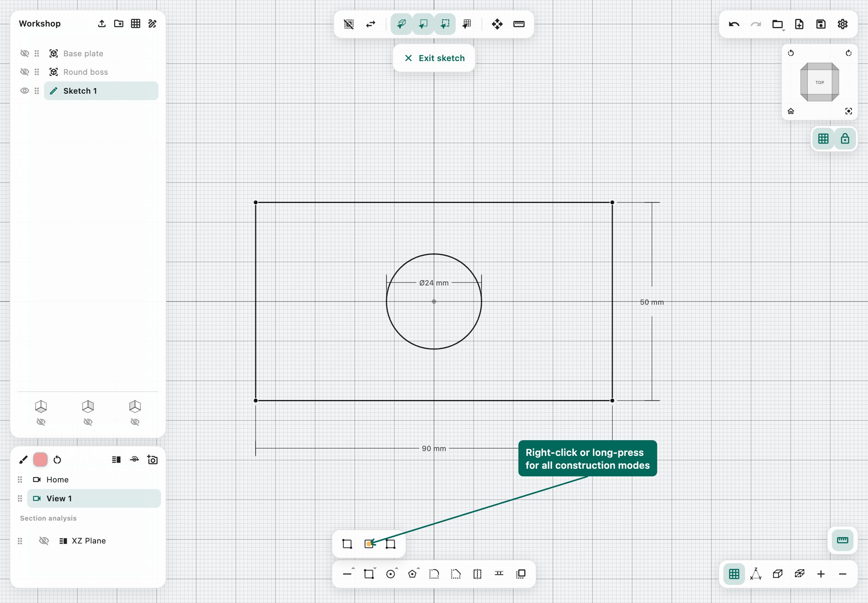The image size is (868, 603).
Task: Add a new camera view snapshot
Action: [x=152, y=459]
